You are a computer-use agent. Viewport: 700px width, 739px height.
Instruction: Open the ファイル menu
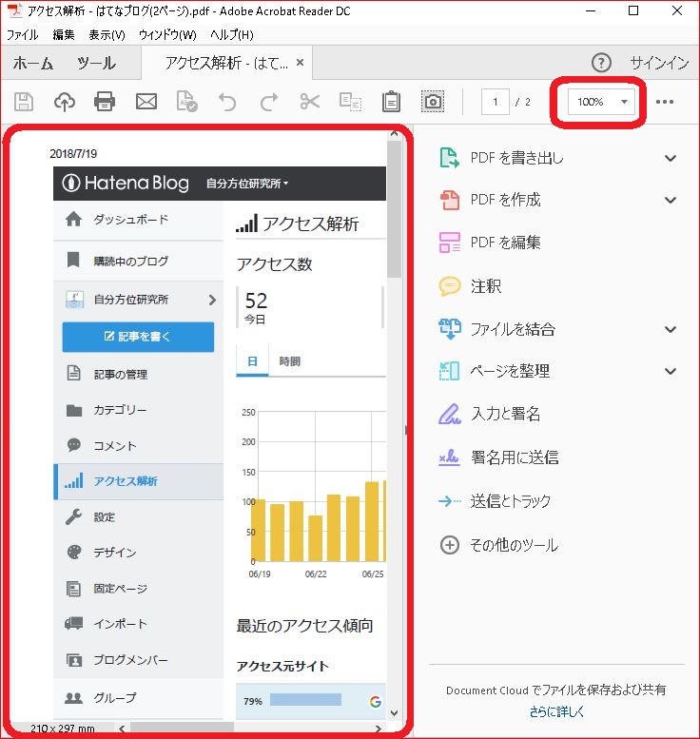(22, 35)
